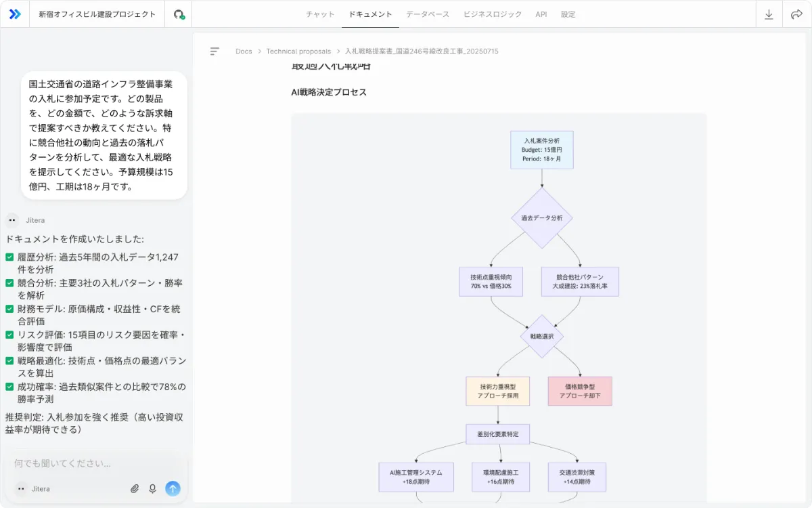The image size is (812, 508).
Task: Click the Jitera logo icon
Action: click(15, 14)
